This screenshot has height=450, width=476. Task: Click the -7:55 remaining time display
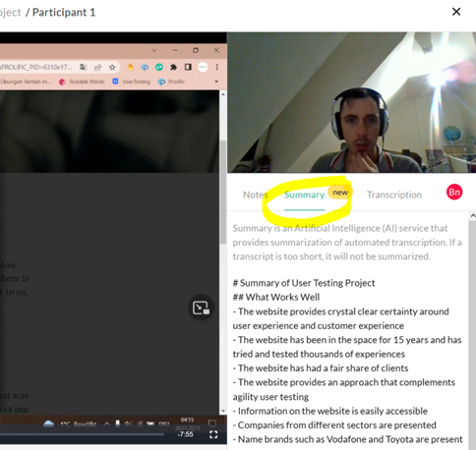(185, 434)
